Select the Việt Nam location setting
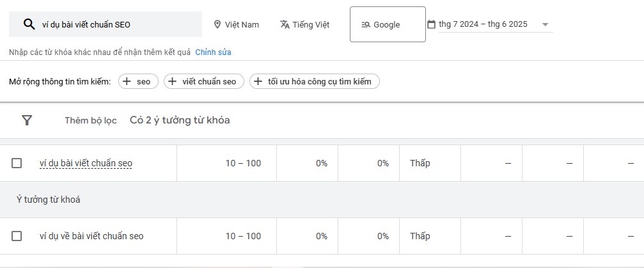 coord(237,25)
